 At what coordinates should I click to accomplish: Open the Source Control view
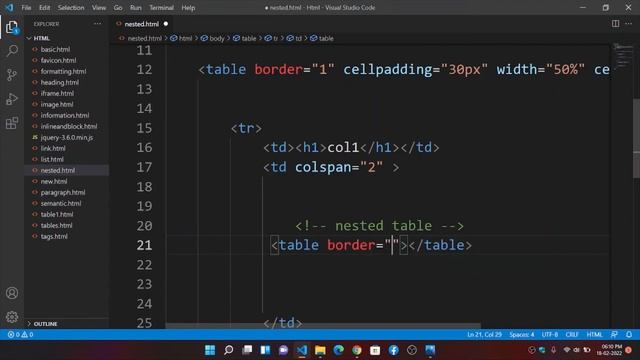point(12,75)
